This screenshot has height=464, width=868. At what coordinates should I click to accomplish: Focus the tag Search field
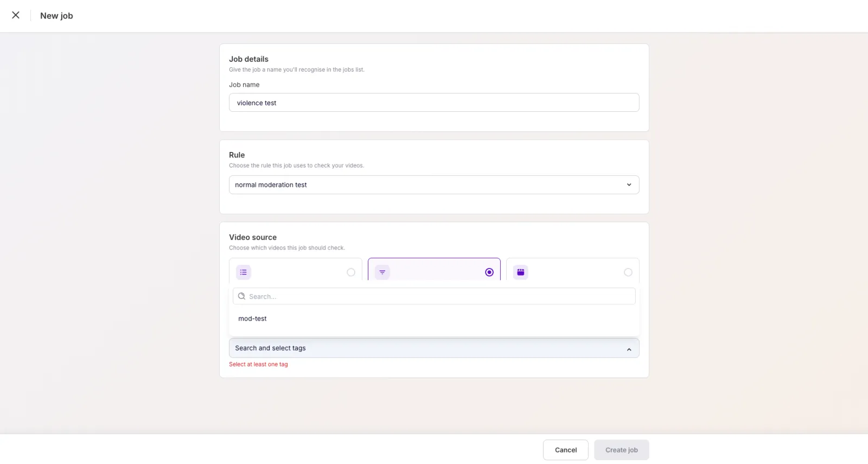tap(434, 296)
